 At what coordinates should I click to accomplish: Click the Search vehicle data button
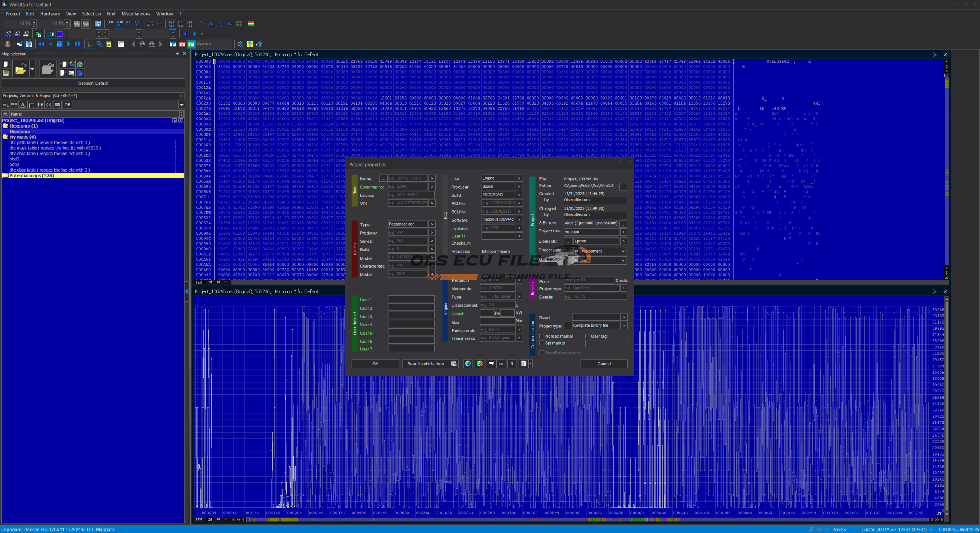[425, 364]
